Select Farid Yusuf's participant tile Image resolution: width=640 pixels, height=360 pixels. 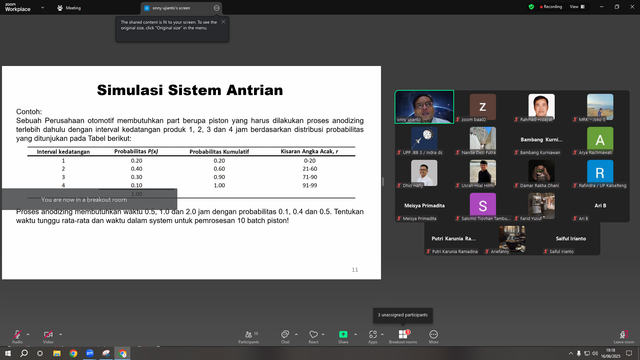tap(541, 206)
